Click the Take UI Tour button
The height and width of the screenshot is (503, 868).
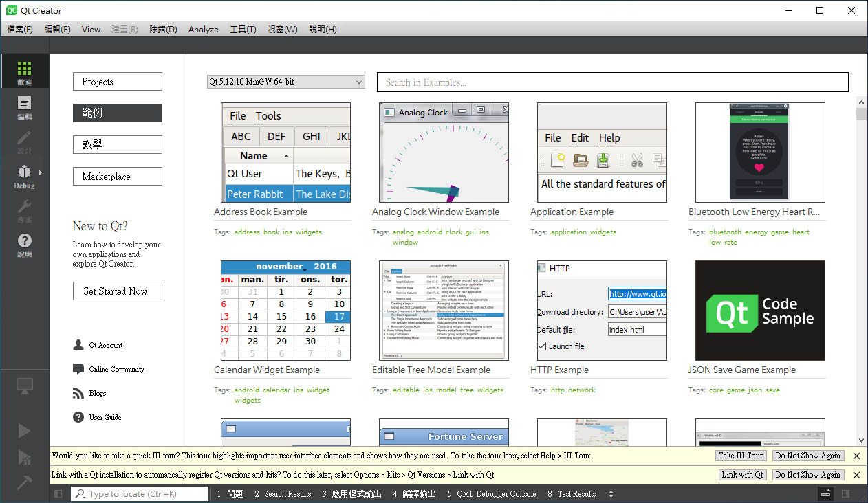pos(741,456)
